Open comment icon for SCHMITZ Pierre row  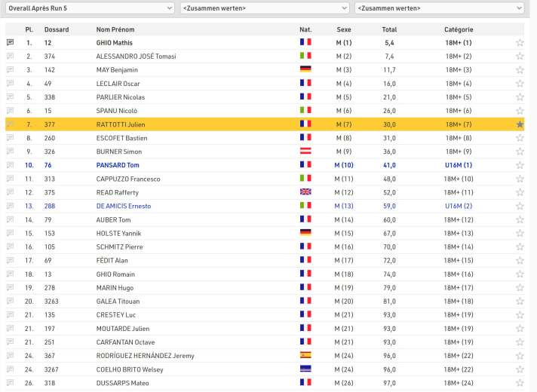pyautogui.click(x=11, y=247)
